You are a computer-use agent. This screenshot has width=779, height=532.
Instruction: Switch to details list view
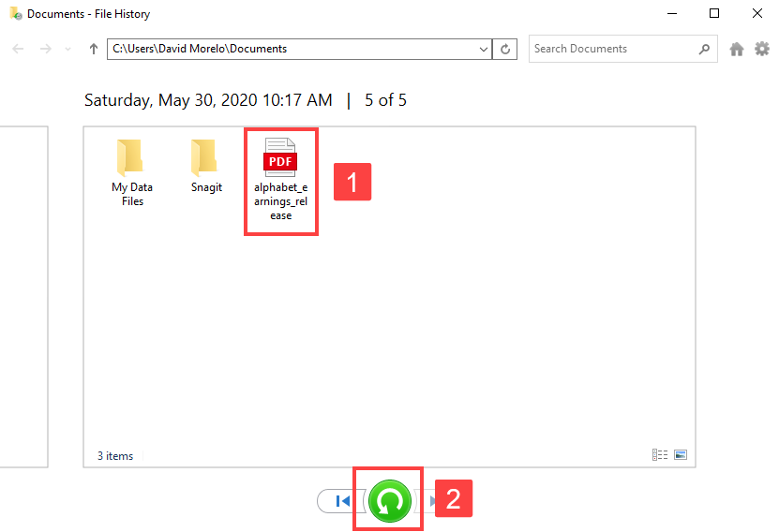pos(660,454)
